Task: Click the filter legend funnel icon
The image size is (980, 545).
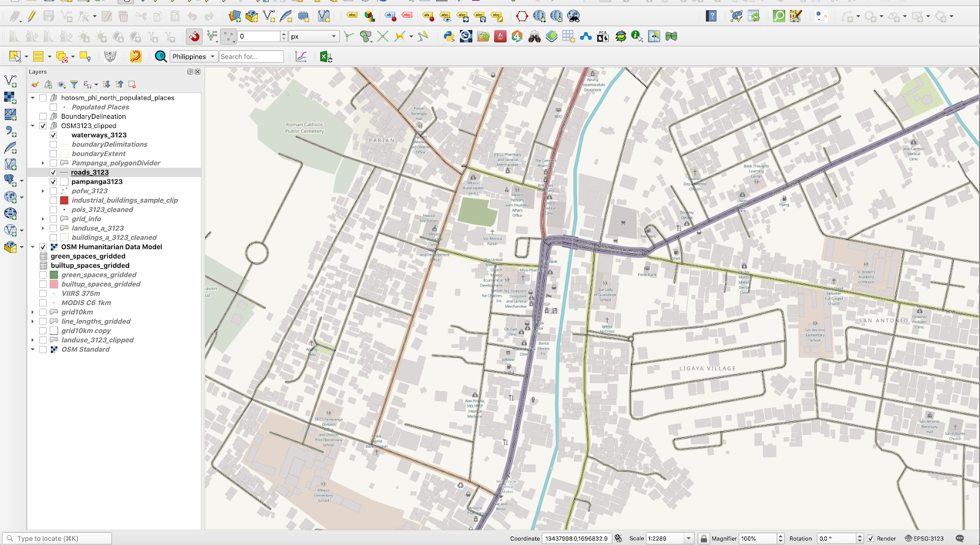Action: (x=74, y=85)
